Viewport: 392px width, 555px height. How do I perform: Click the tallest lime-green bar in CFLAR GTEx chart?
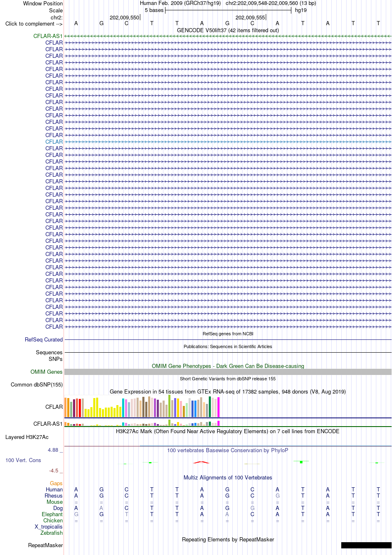pos(170,406)
